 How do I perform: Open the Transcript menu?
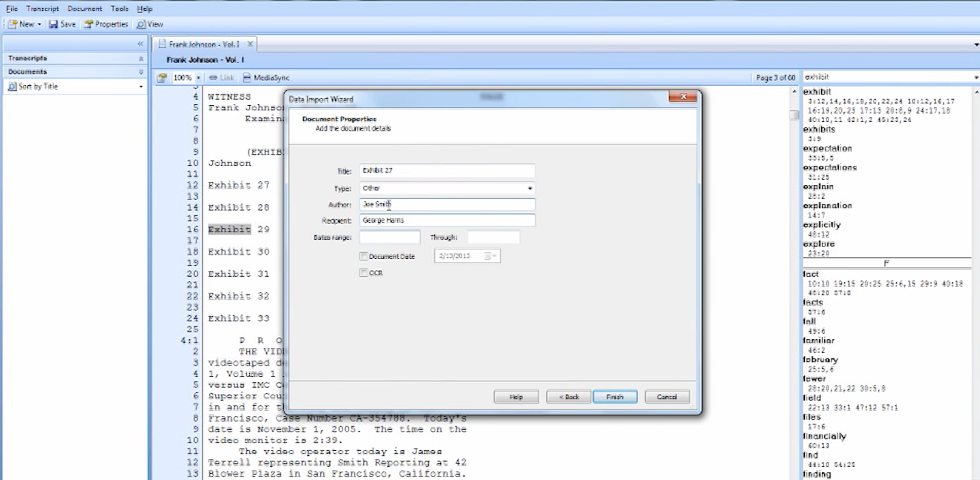[42, 9]
